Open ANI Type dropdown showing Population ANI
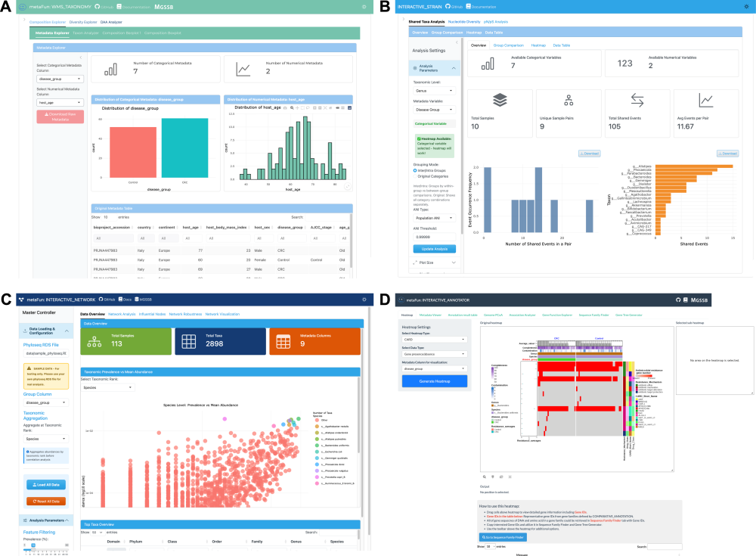Image resolution: width=756 pixels, height=556 pixels. [x=435, y=218]
